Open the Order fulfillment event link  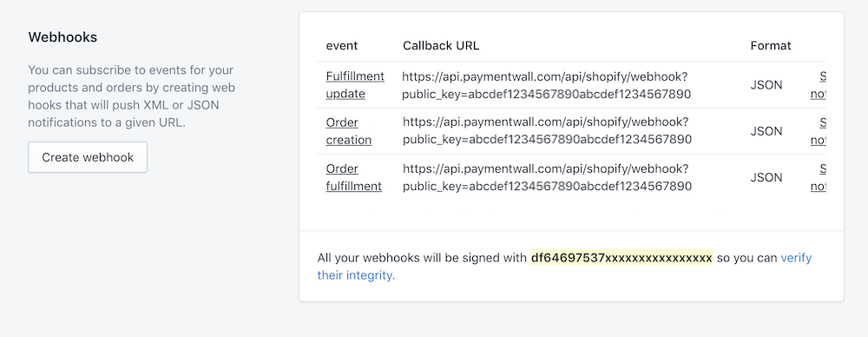pos(354,177)
